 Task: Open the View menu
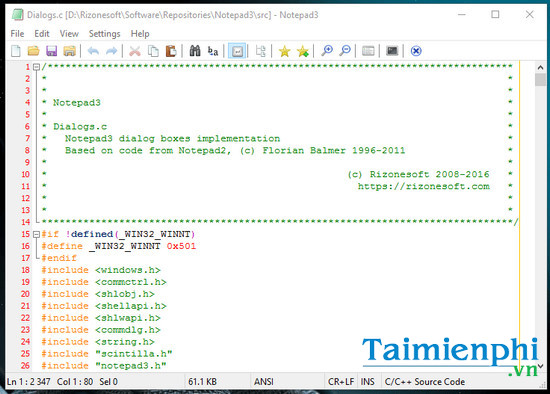pos(69,34)
